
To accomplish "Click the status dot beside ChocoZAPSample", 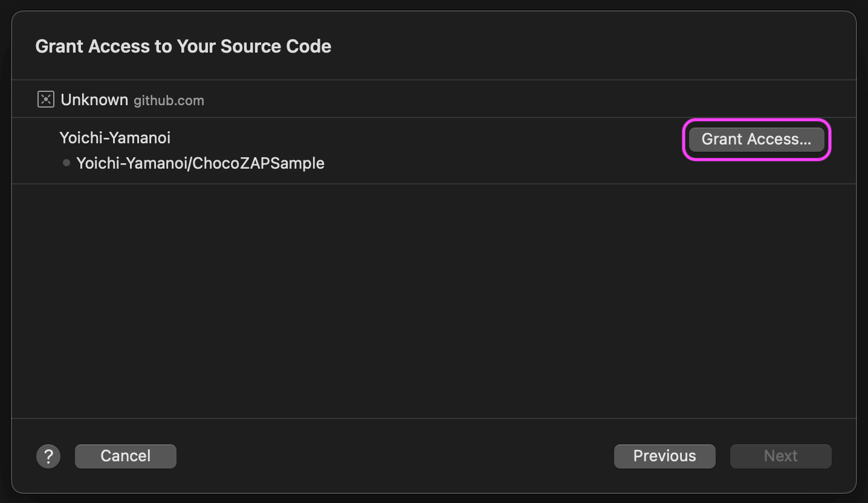I will tap(66, 163).
